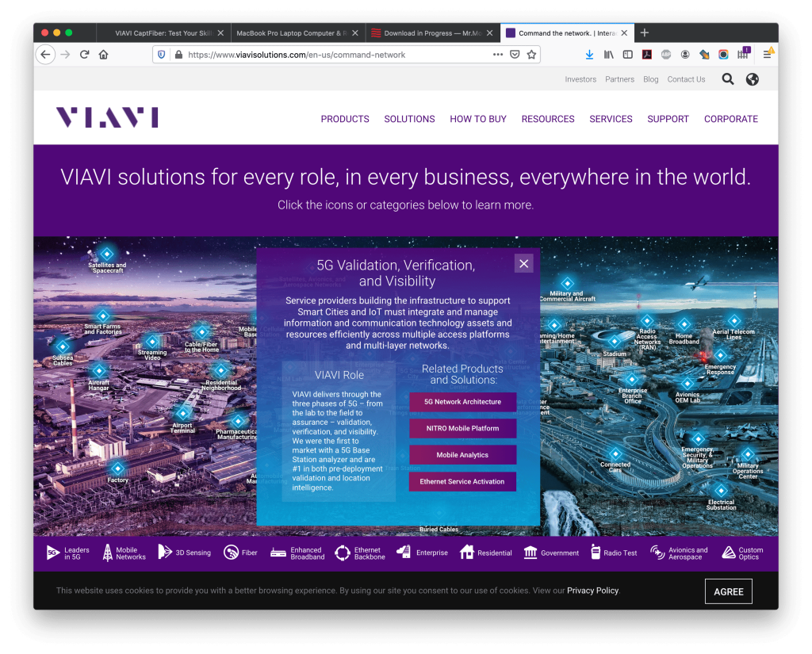Screen dimensions: 812x654
Task: Open the Privacy Policy link
Action: click(592, 591)
